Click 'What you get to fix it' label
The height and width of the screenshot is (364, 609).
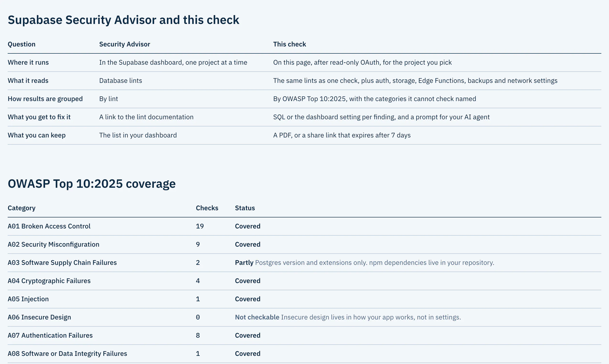(39, 117)
